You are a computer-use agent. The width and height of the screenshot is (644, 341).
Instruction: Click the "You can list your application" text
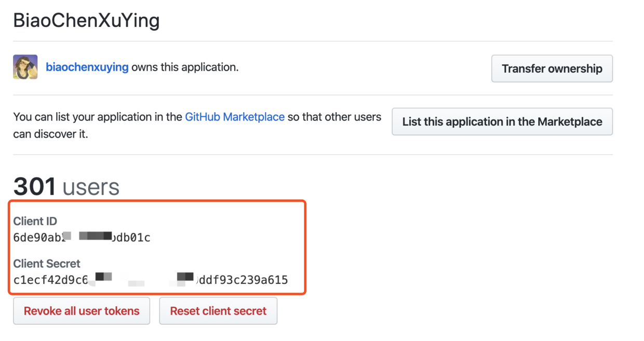[98, 117]
